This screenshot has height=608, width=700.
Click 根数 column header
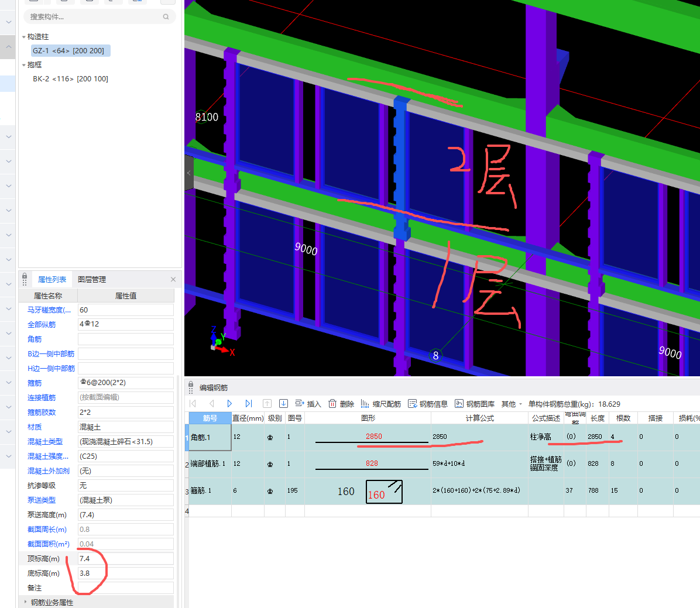pyautogui.click(x=623, y=418)
